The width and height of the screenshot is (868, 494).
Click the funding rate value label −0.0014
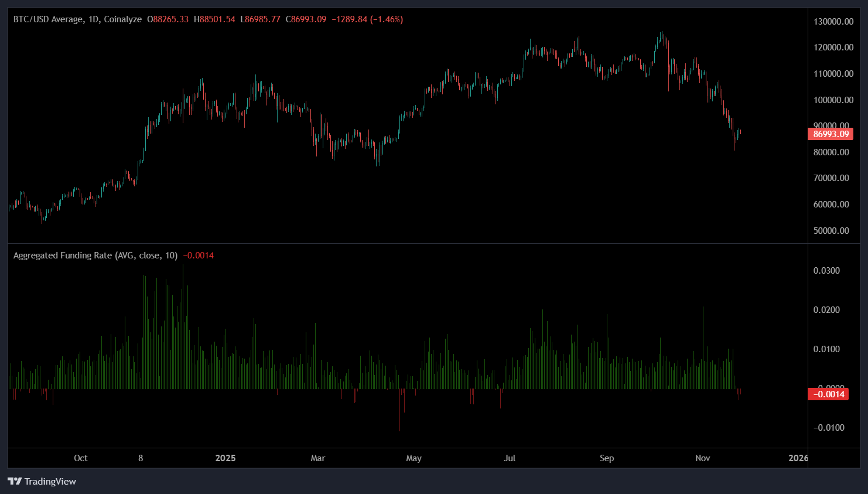(x=828, y=394)
